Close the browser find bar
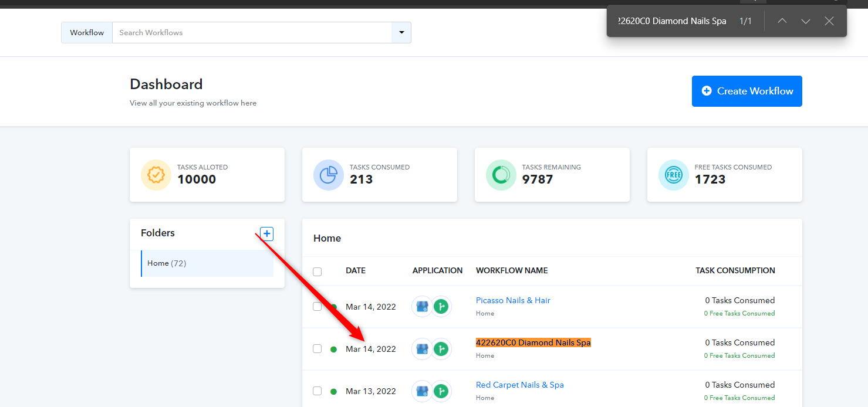This screenshot has height=407, width=868. point(829,21)
